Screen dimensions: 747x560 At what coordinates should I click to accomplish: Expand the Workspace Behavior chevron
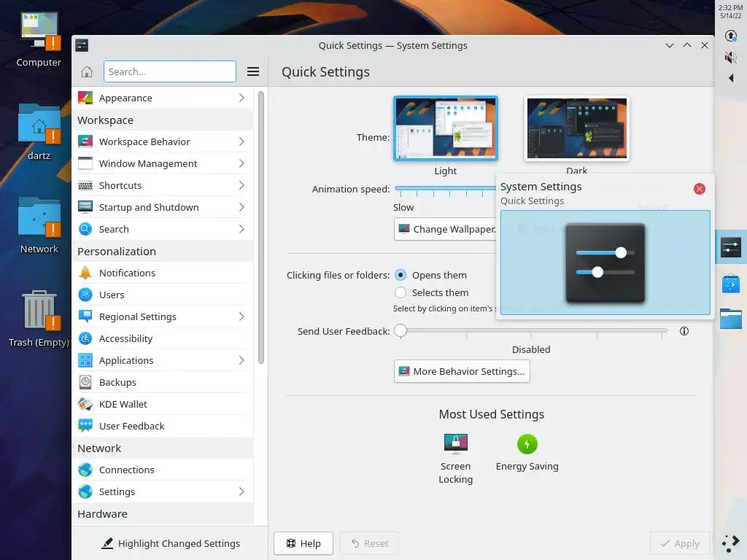[x=241, y=141]
